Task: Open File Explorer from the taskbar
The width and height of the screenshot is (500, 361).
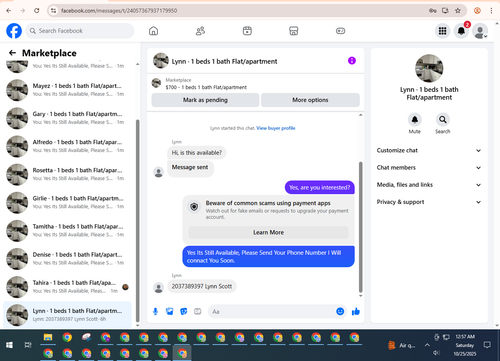Action: point(48,337)
